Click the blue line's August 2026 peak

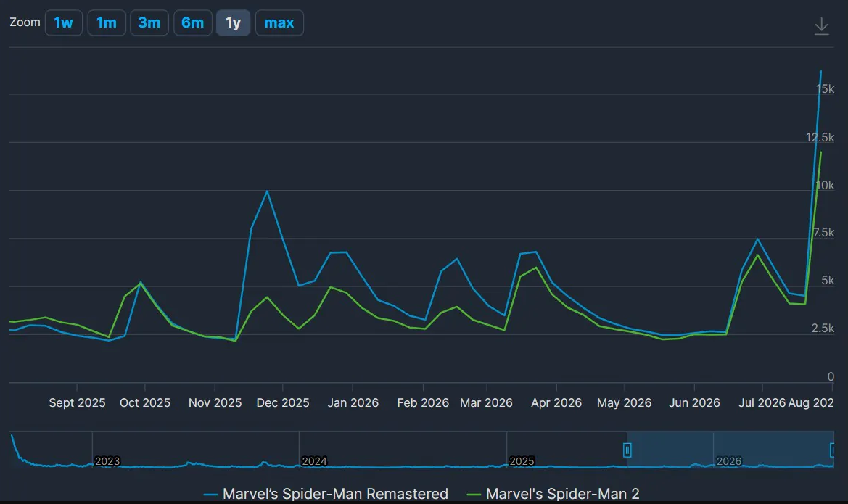pyautogui.click(x=821, y=71)
